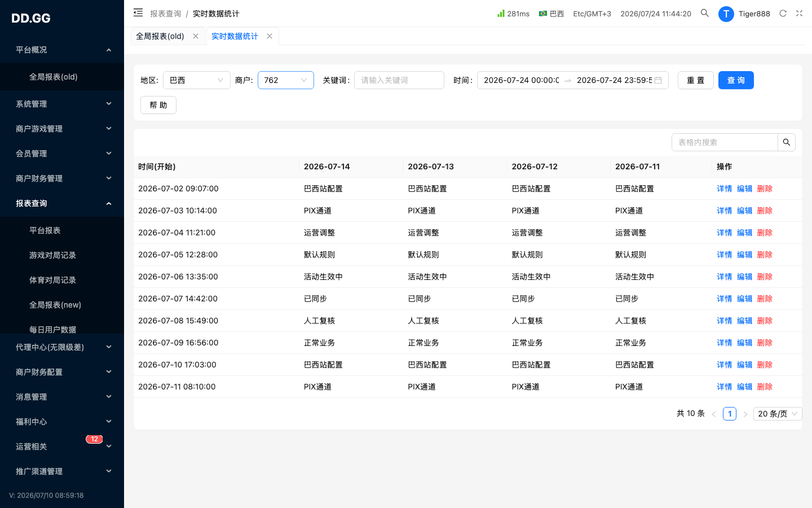Click the 重置 button

696,80
